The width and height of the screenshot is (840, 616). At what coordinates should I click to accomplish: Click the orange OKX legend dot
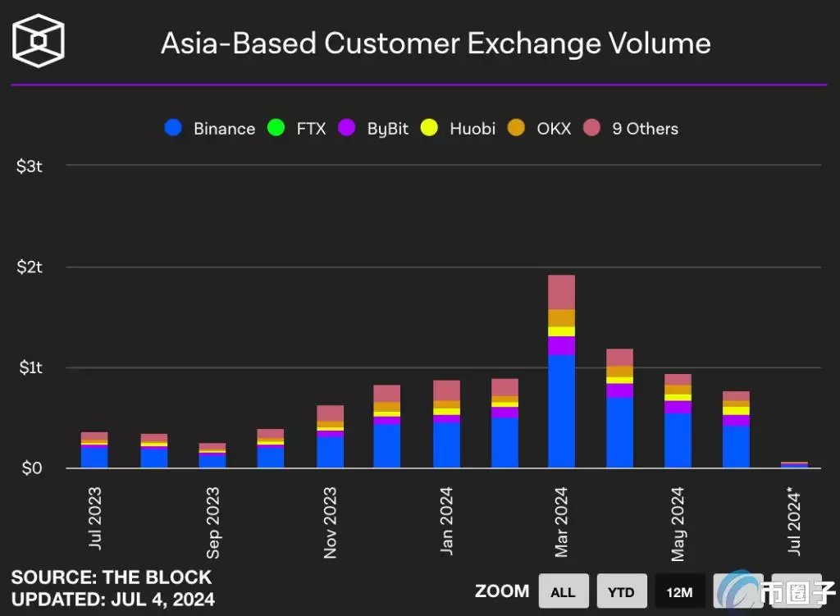[515, 128]
